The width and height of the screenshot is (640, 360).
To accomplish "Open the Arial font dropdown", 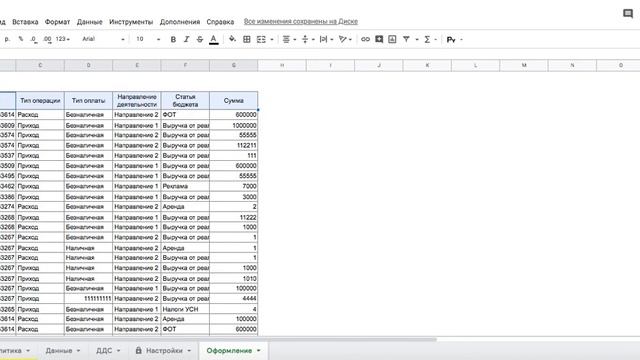I will coord(103,39).
